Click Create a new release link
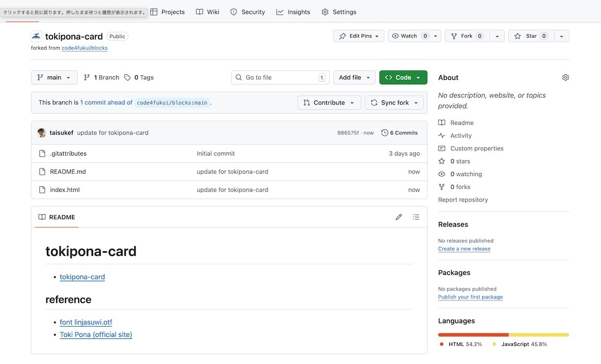The width and height of the screenshot is (601, 364). (464, 249)
